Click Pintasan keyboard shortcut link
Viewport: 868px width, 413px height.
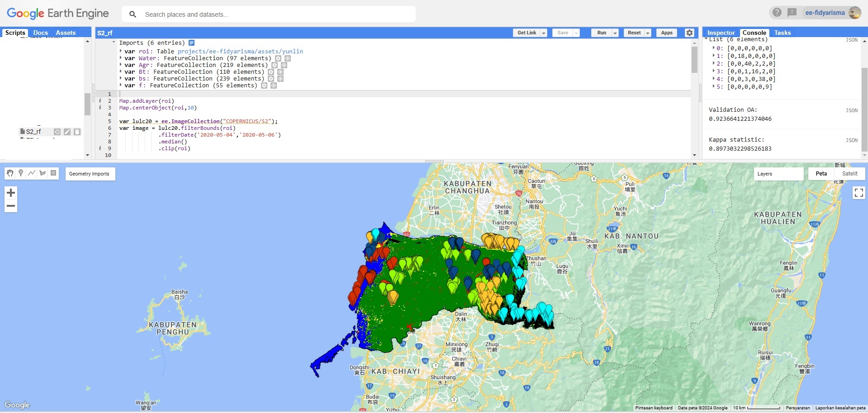pyautogui.click(x=654, y=408)
